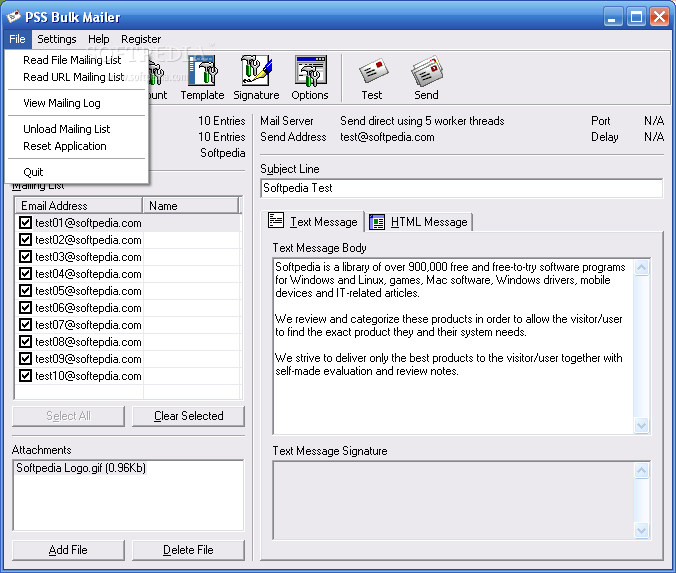This screenshot has width=676, height=573.
Task: Open the Template toolbar icon
Action: pyautogui.click(x=202, y=71)
